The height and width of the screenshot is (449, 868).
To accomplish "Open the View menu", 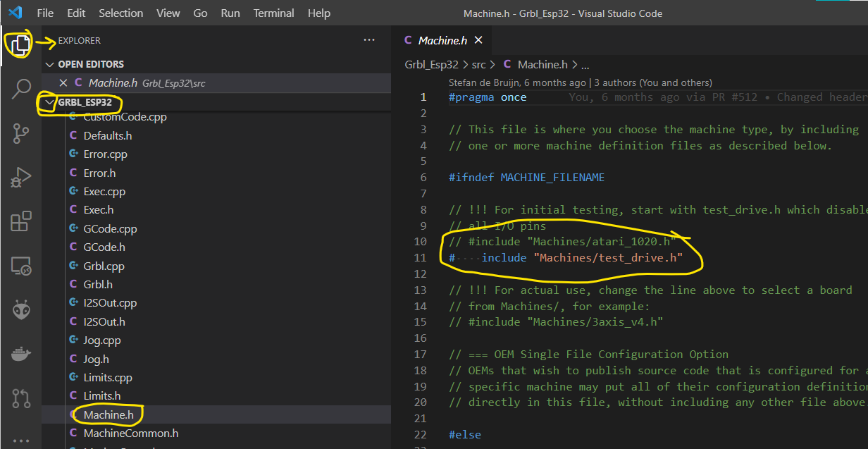I will 168,13.
